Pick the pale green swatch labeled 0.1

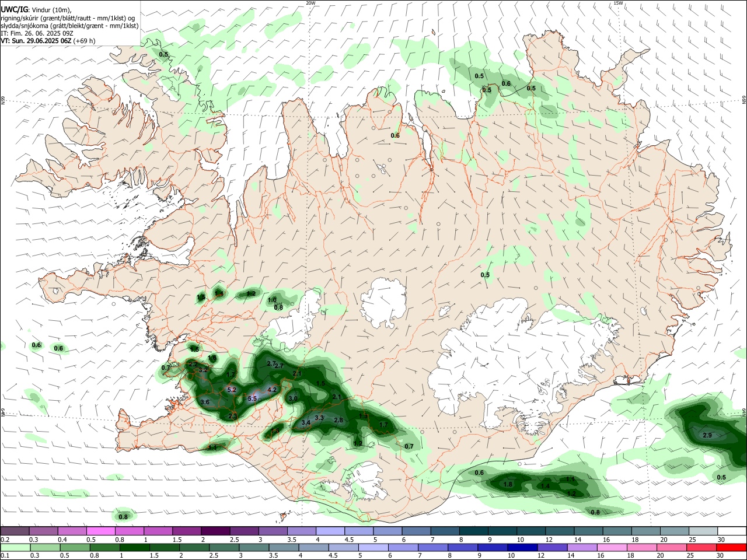click(15, 547)
